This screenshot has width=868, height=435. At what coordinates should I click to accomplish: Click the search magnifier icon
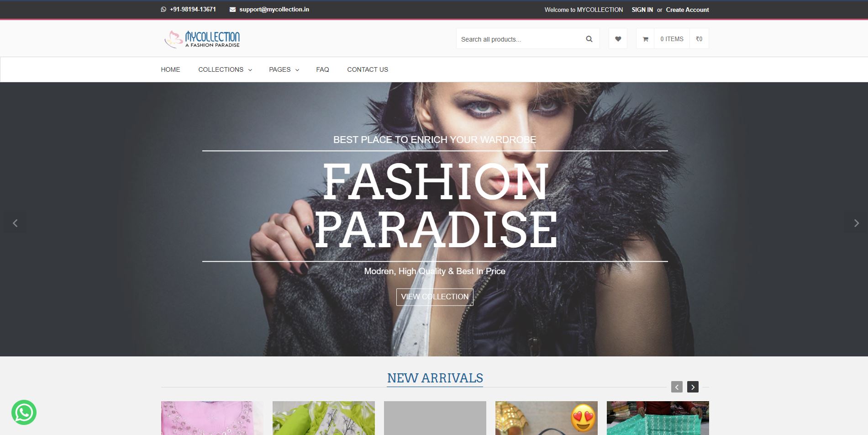click(589, 39)
